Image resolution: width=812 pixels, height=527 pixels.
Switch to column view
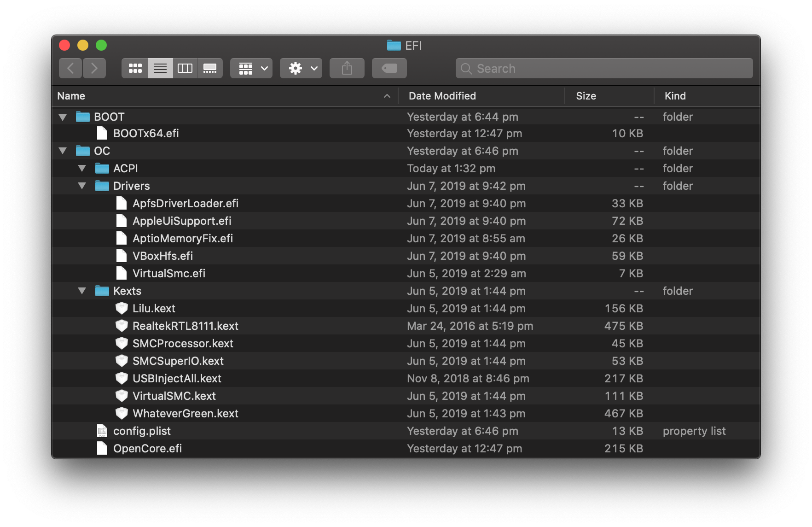185,68
